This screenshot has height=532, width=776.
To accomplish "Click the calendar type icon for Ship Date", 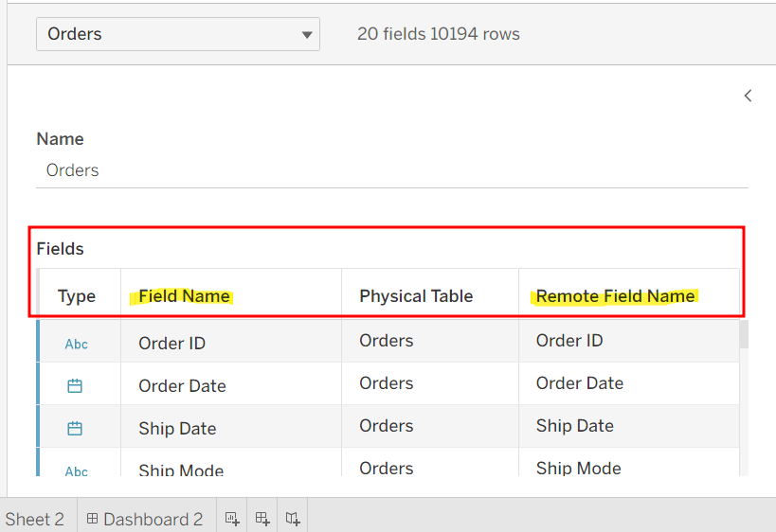I will pos(75,428).
